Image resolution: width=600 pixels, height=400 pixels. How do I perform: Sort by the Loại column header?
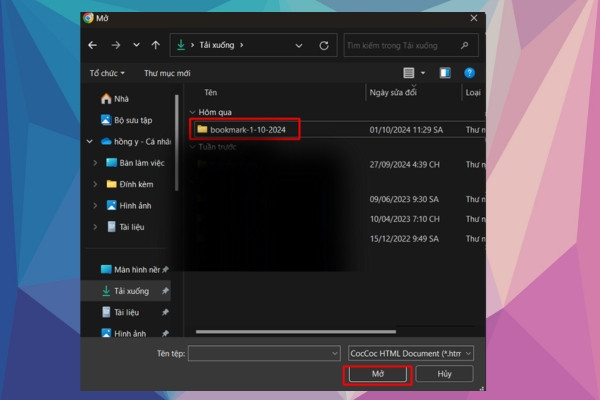473,93
